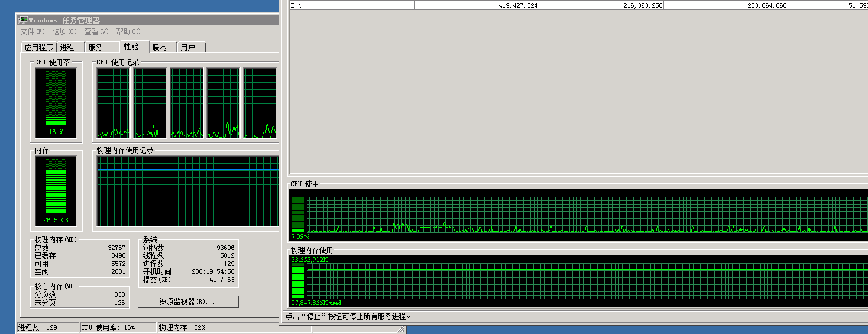Select the E:\ drive row in right window

[x=578, y=5]
